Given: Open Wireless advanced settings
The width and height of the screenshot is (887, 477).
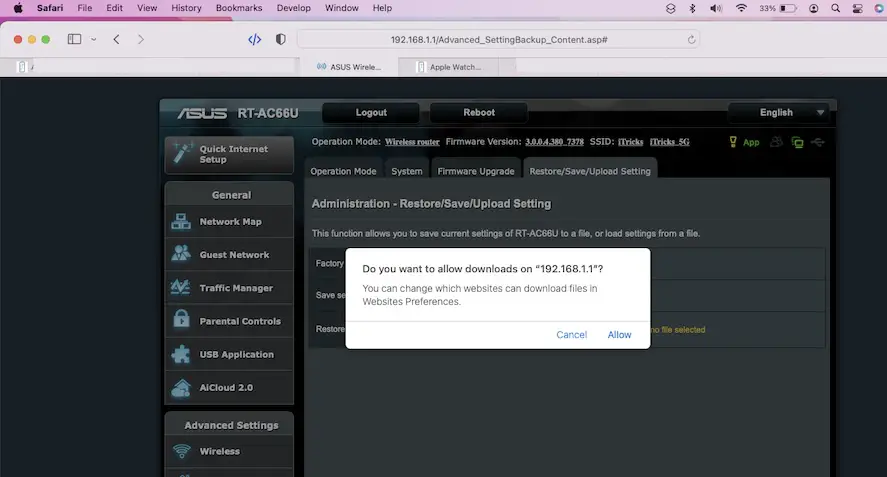Looking at the screenshot, I should pos(229,452).
